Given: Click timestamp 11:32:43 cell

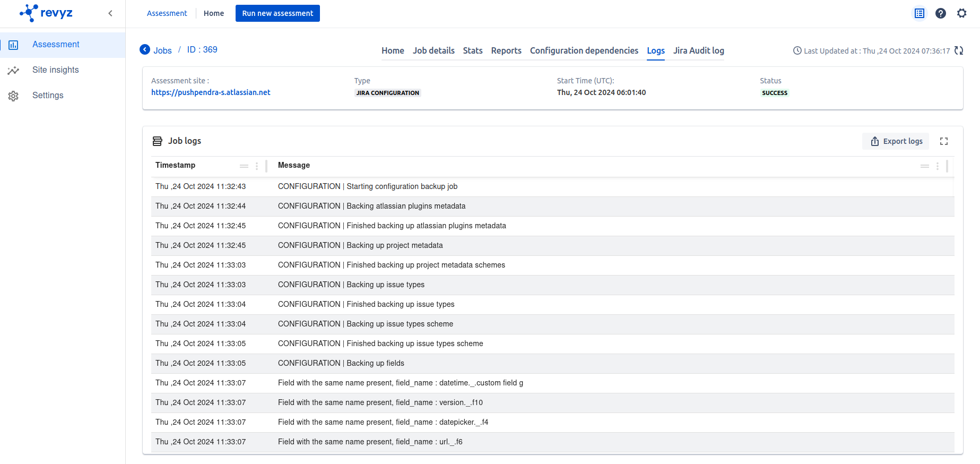Looking at the screenshot, I should click(x=201, y=186).
